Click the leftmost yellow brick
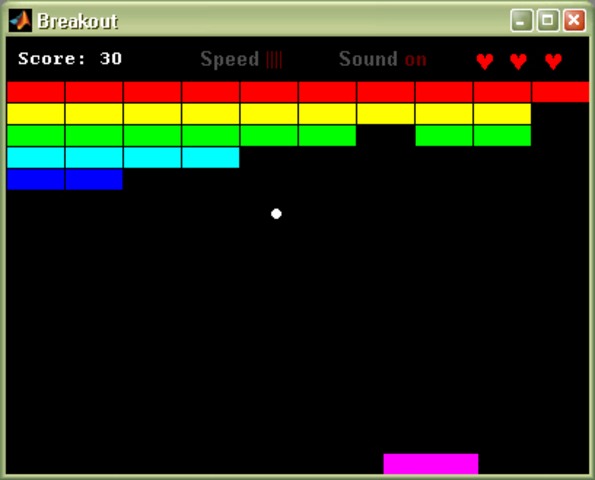Image resolution: width=595 pixels, height=480 pixels. point(36,114)
